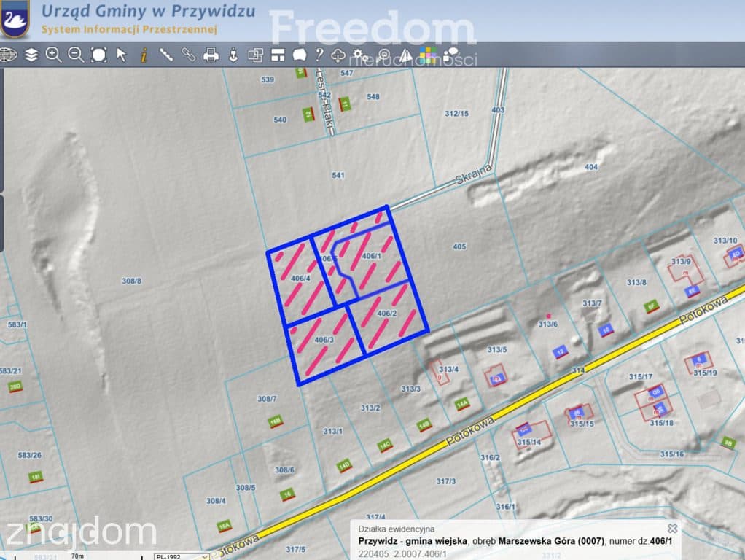This screenshot has height=560, width=745.
Task: Close the Działka ewidencyjna info popup
Action: 672,529
